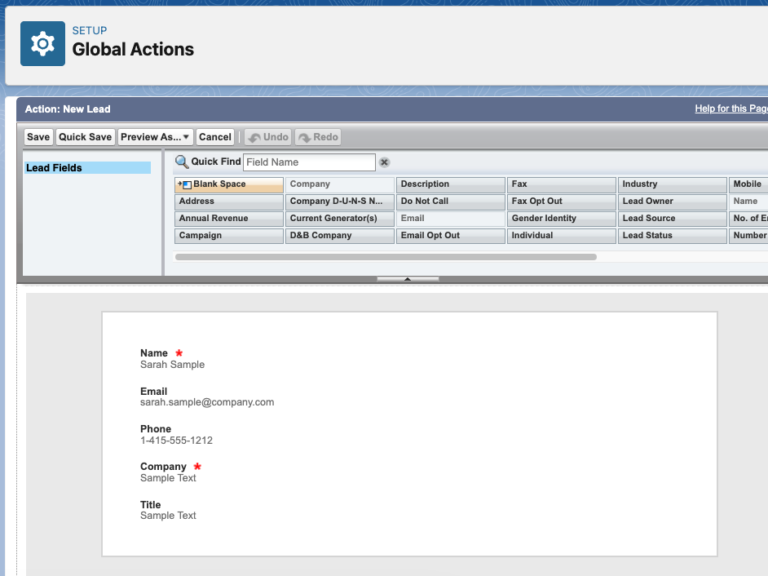Select the greyed Name palette field
The image size is (768, 576).
[x=748, y=201]
